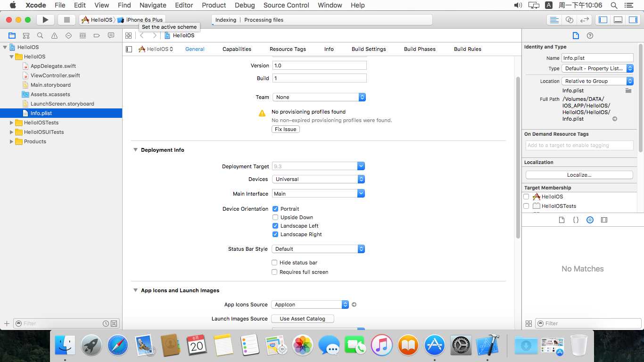
Task: Add new file with plus button
Action: point(7,323)
